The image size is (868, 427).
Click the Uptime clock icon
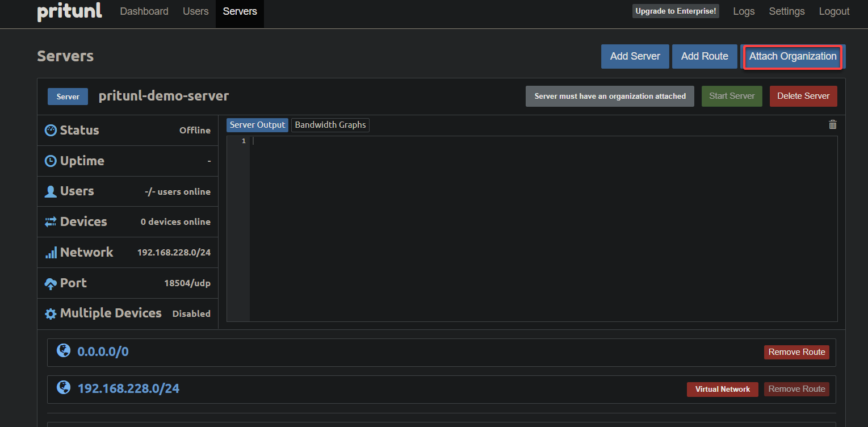tap(51, 161)
